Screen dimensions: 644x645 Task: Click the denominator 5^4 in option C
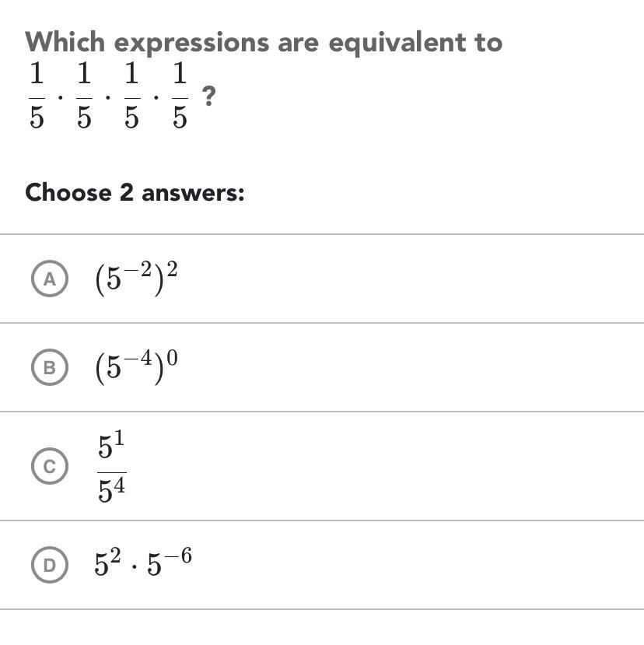[112, 489]
